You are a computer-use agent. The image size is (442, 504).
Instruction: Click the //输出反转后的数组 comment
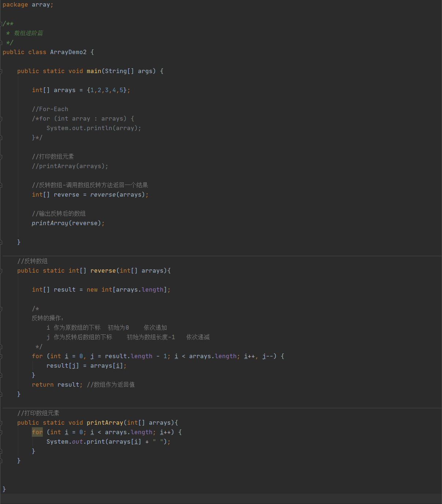point(59,214)
